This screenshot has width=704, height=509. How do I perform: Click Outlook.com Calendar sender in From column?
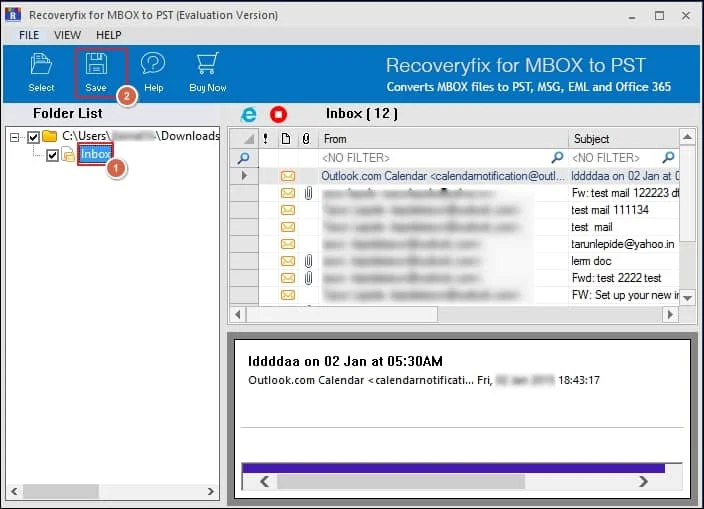tap(443, 176)
